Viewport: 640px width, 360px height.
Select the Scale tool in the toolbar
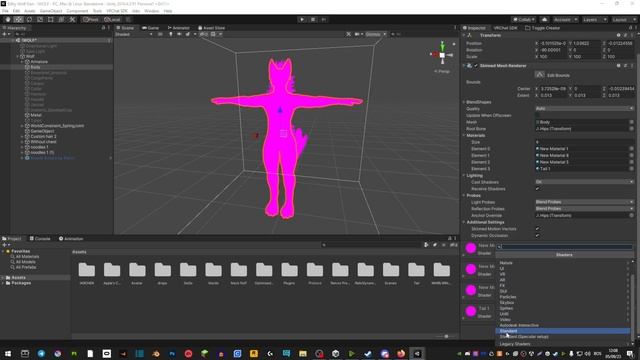[40, 20]
